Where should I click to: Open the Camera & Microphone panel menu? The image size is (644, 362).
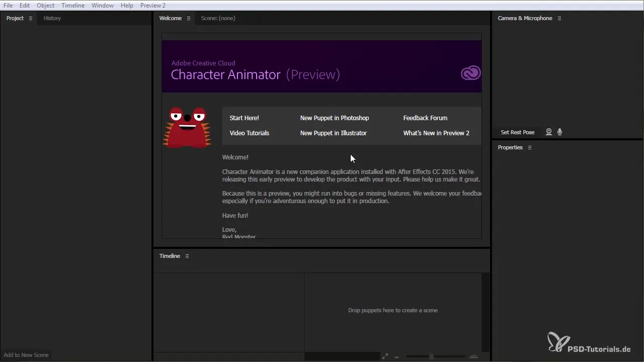559,18
